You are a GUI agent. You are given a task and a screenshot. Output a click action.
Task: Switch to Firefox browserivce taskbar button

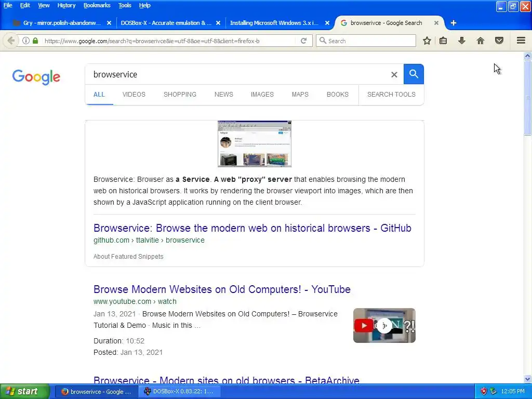pos(96,392)
